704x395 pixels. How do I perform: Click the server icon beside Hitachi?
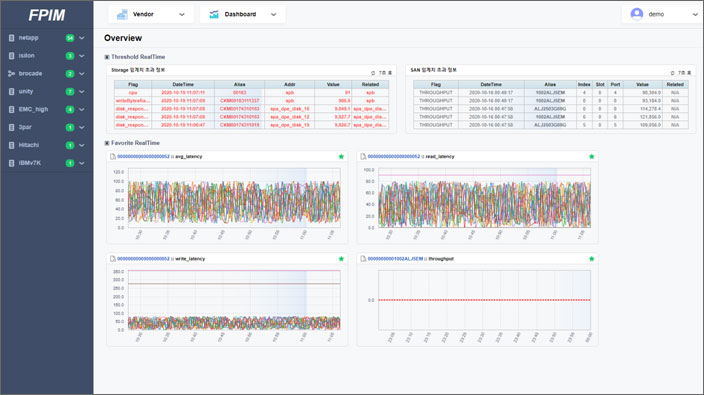[x=12, y=145]
